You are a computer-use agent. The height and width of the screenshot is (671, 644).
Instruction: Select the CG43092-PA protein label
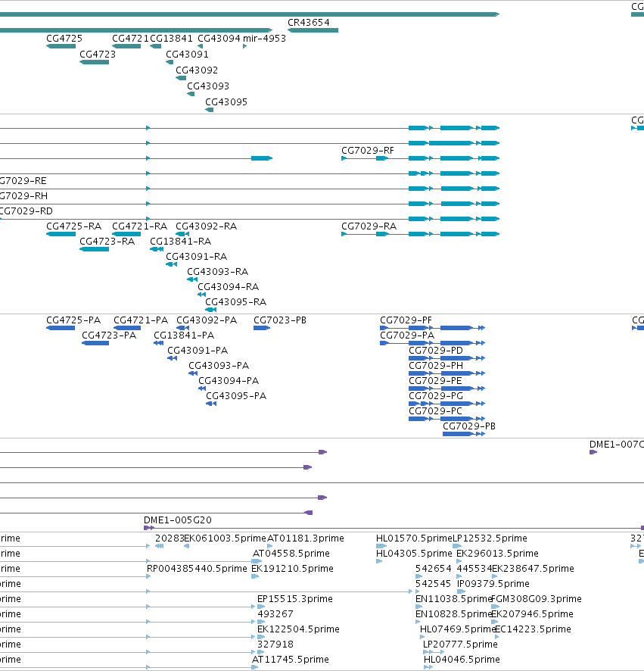207,320
